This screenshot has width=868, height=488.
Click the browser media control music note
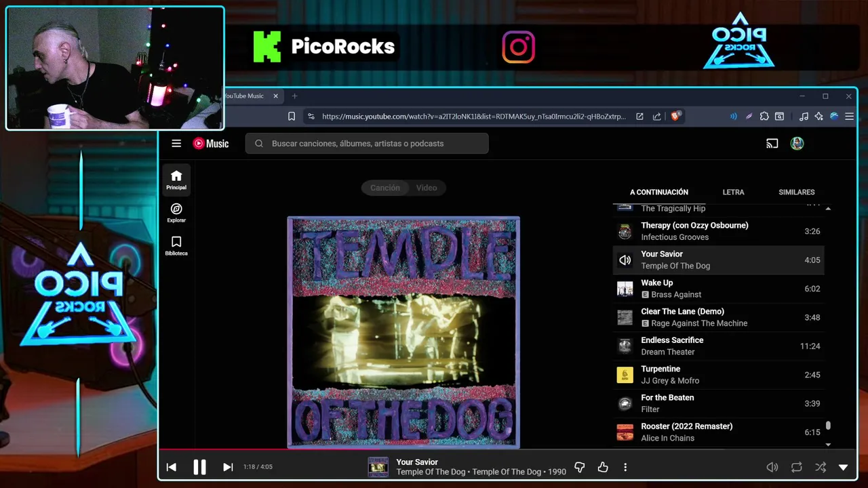(x=804, y=117)
